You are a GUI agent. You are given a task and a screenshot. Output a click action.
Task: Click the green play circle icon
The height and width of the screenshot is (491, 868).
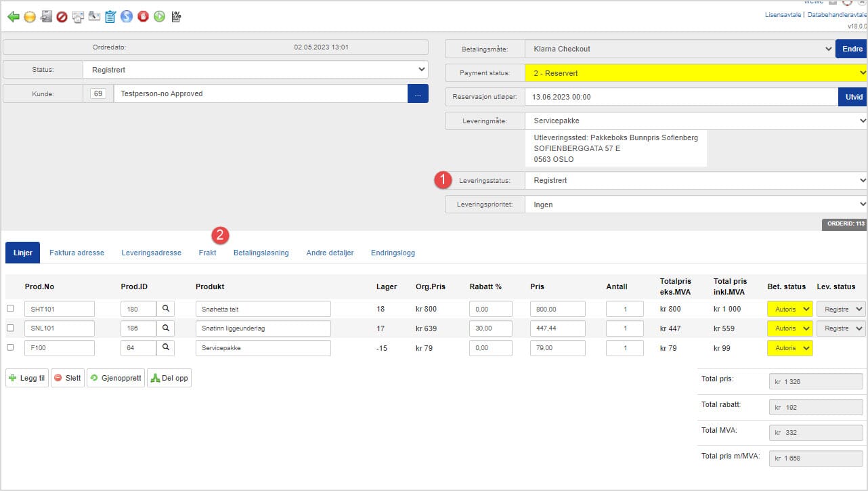pos(159,17)
